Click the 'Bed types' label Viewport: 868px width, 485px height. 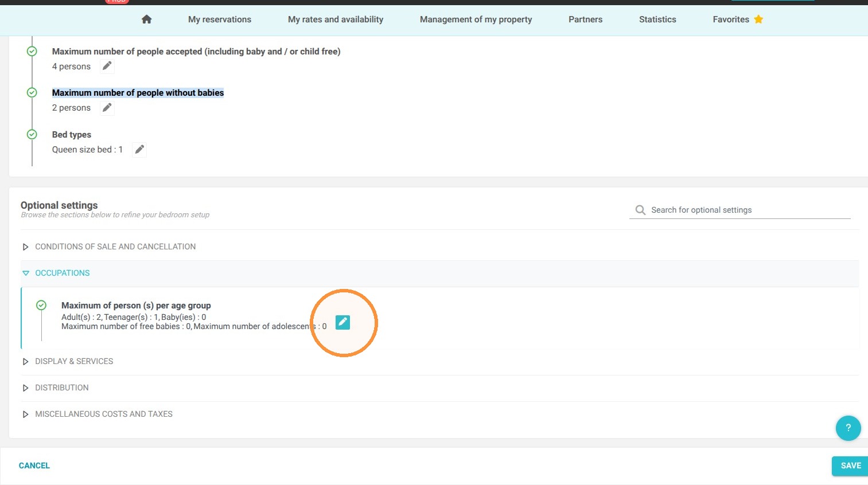(x=72, y=135)
